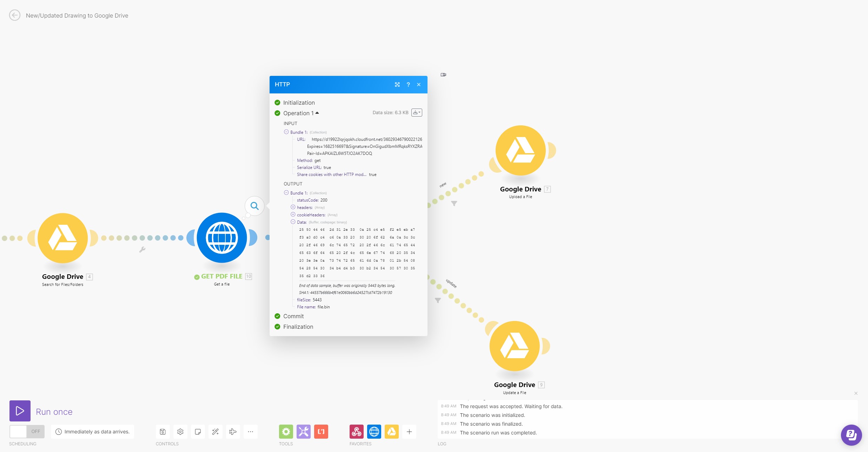
Task: Expand the cookieHeaders array in output
Action: [x=293, y=215]
